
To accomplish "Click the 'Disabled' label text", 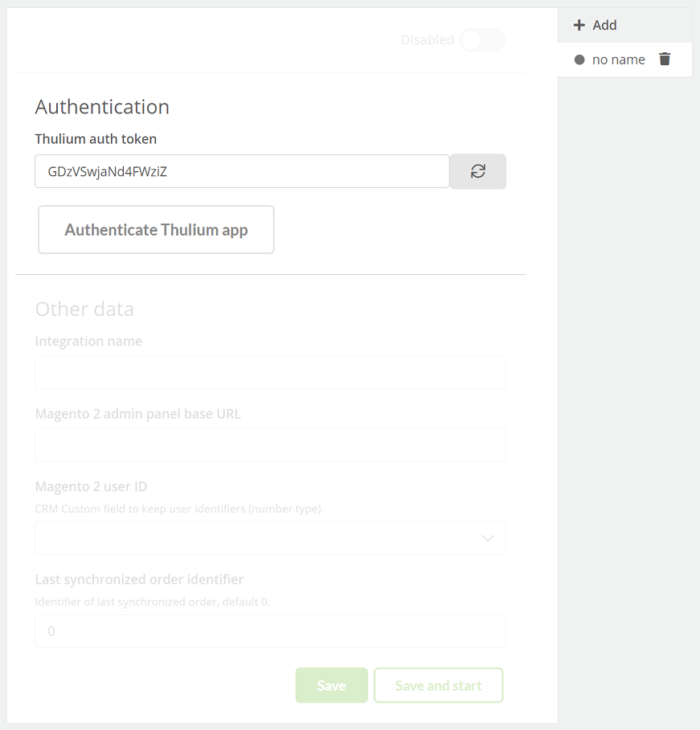I will tap(428, 40).
